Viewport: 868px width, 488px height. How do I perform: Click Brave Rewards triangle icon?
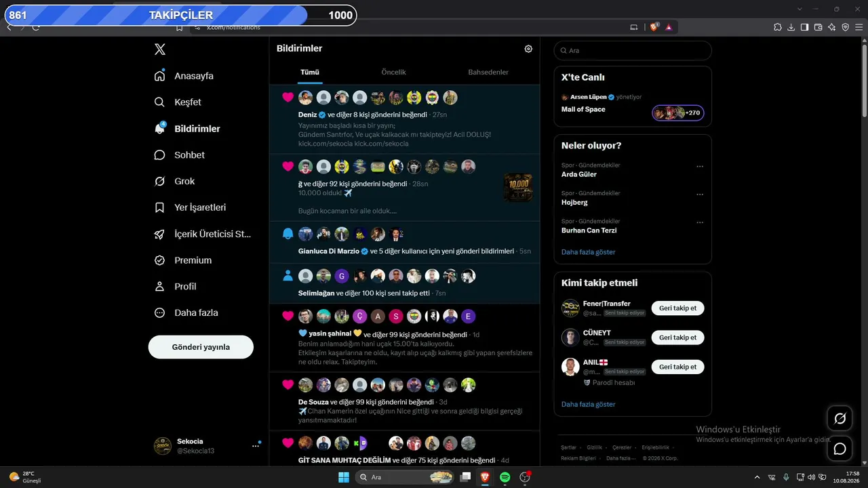669,27
